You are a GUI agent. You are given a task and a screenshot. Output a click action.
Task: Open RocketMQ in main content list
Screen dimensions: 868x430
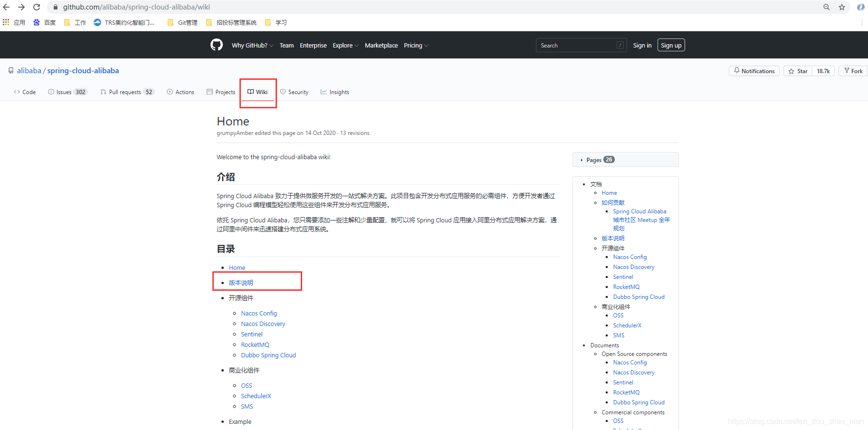pyautogui.click(x=255, y=345)
